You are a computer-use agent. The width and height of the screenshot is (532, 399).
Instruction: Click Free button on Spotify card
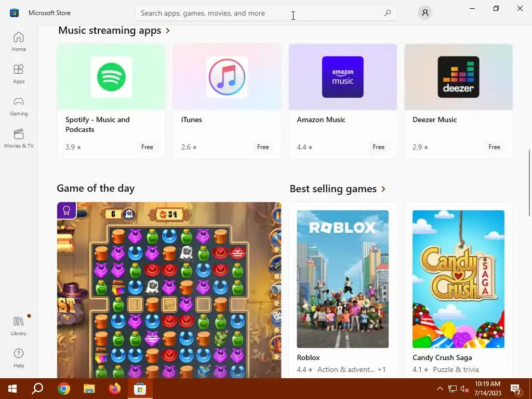coord(147,147)
